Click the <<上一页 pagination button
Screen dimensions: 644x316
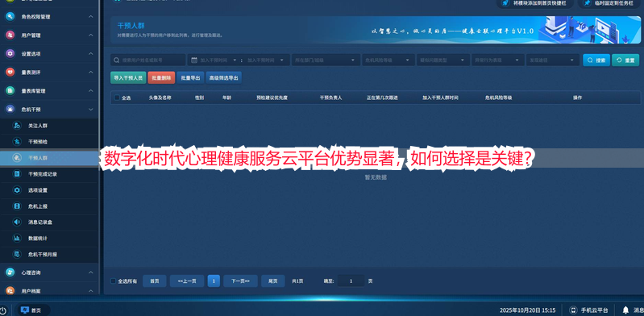point(187,281)
